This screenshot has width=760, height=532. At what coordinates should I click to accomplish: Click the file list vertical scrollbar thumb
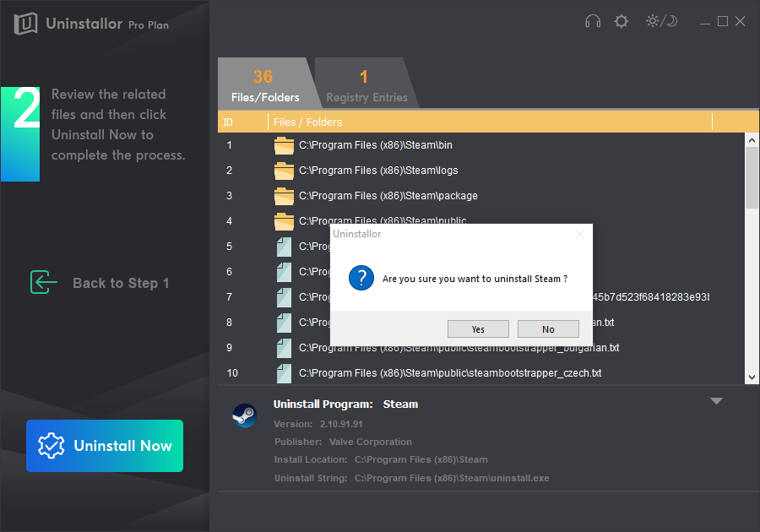tap(752, 178)
